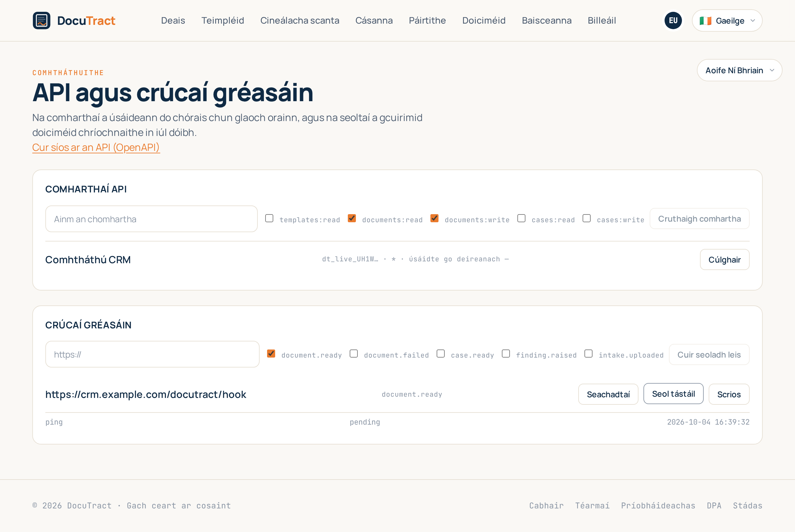
Task: Open the Cabhair footer link
Action: [547, 506]
